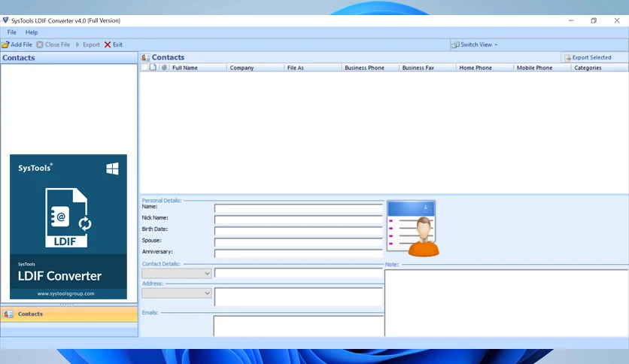629x364 pixels.
Task: Click the left Contacts pane title
Action: click(19, 58)
